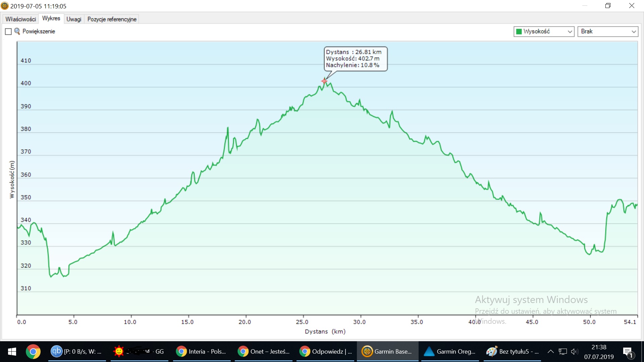644x362 pixels.
Task: Open Garmin BaseCamp in the taskbar
Action: pyautogui.click(x=387, y=351)
